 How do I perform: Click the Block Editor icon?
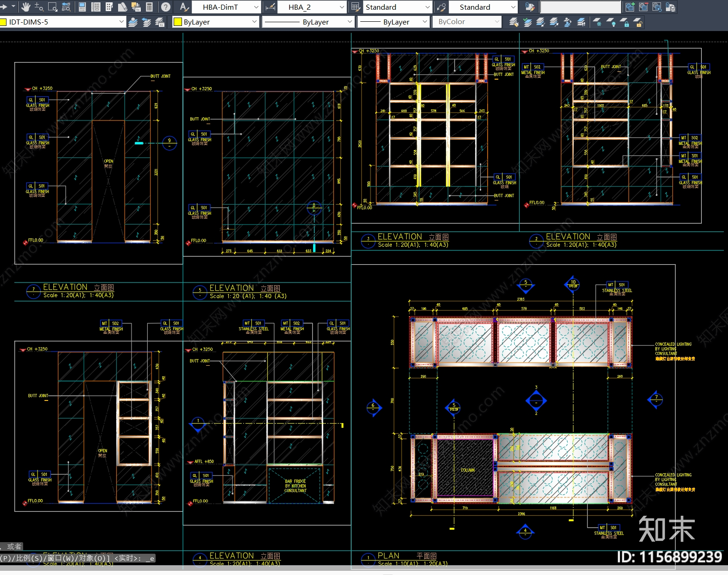tap(530, 7)
